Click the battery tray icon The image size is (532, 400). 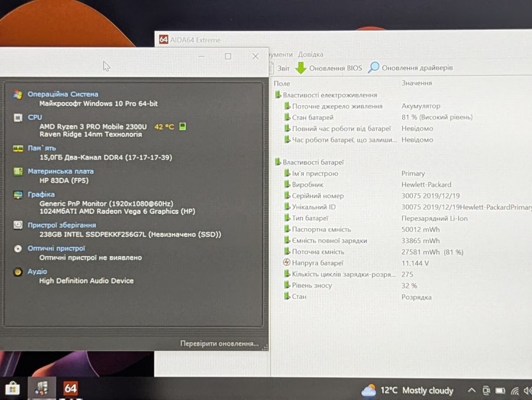[501, 391]
